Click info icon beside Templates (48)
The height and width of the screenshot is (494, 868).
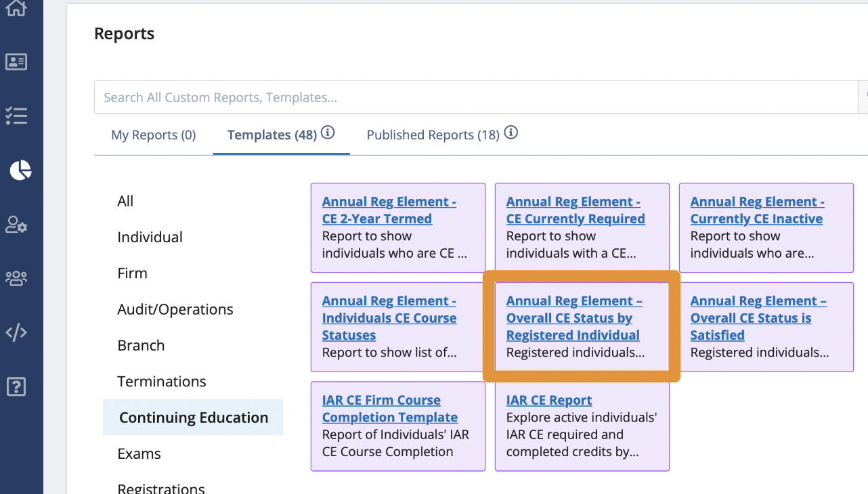(328, 133)
